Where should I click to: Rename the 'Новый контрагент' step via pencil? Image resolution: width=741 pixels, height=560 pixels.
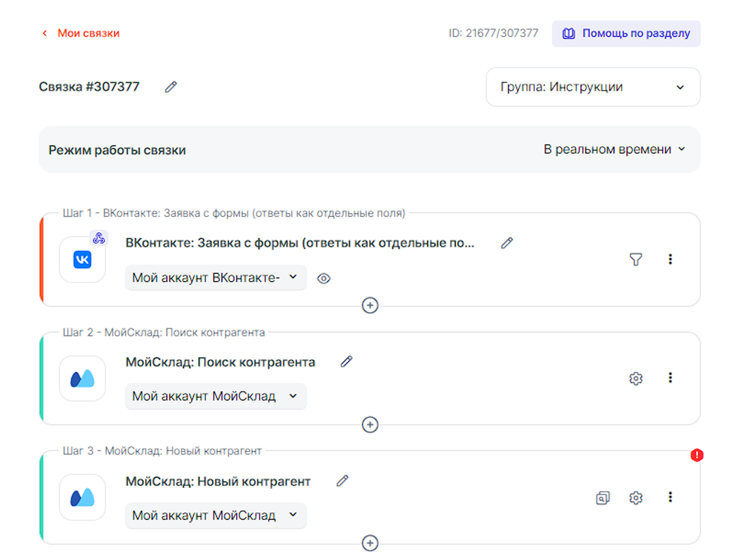(342, 481)
